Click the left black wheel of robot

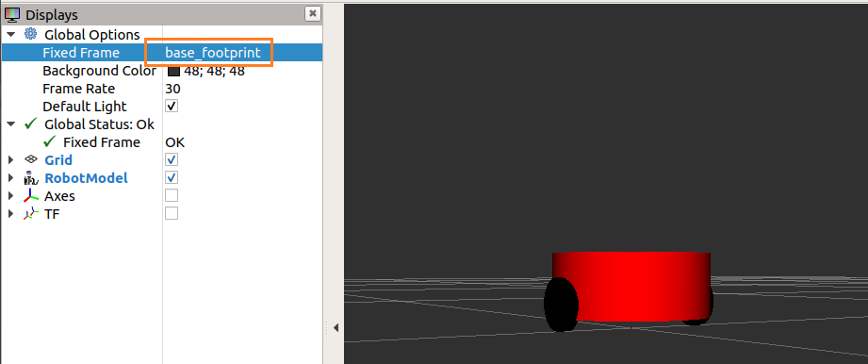pos(562,305)
